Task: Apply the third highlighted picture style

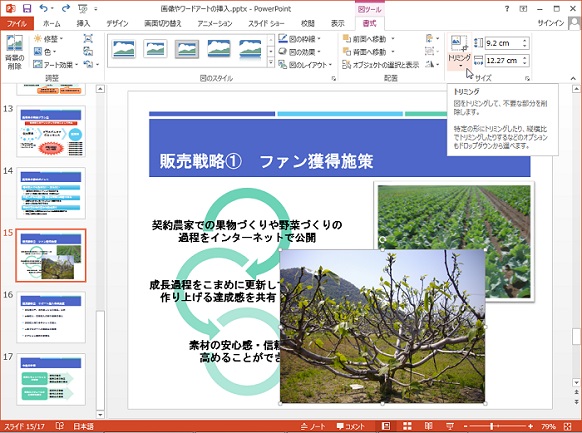Action: 187,49
